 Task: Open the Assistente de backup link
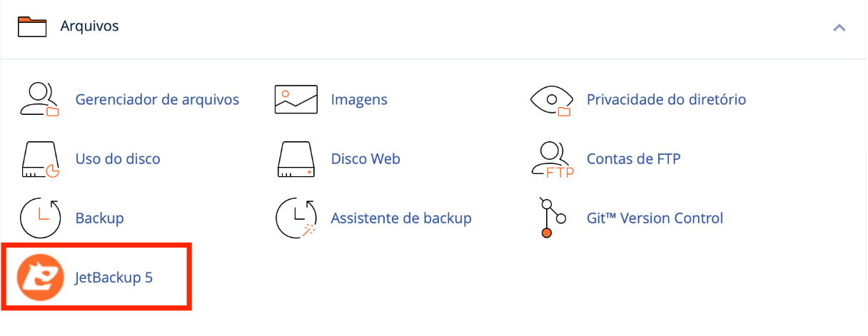tap(401, 218)
